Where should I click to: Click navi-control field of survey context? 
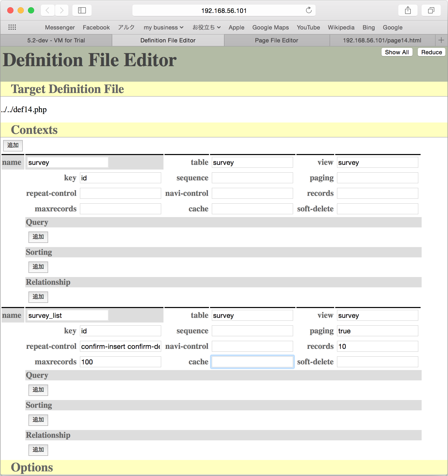pyautogui.click(x=252, y=194)
